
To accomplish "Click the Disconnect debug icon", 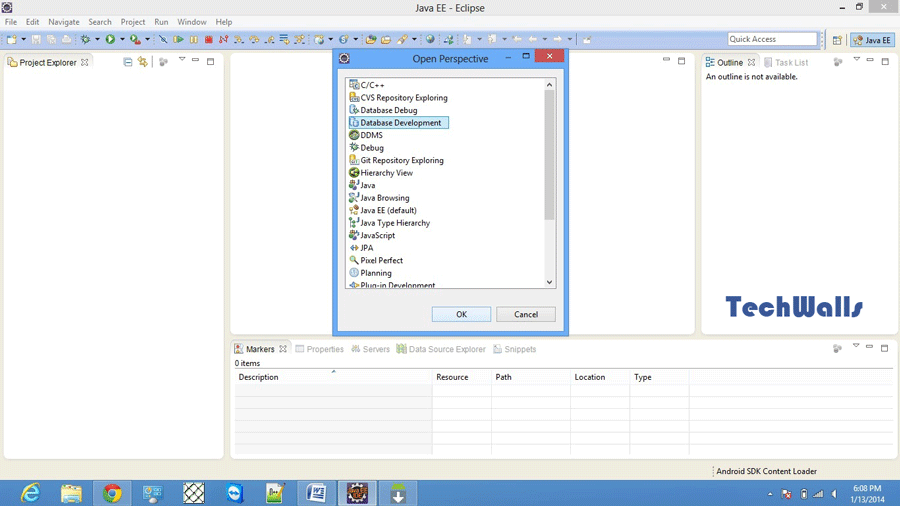I will coord(224,40).
